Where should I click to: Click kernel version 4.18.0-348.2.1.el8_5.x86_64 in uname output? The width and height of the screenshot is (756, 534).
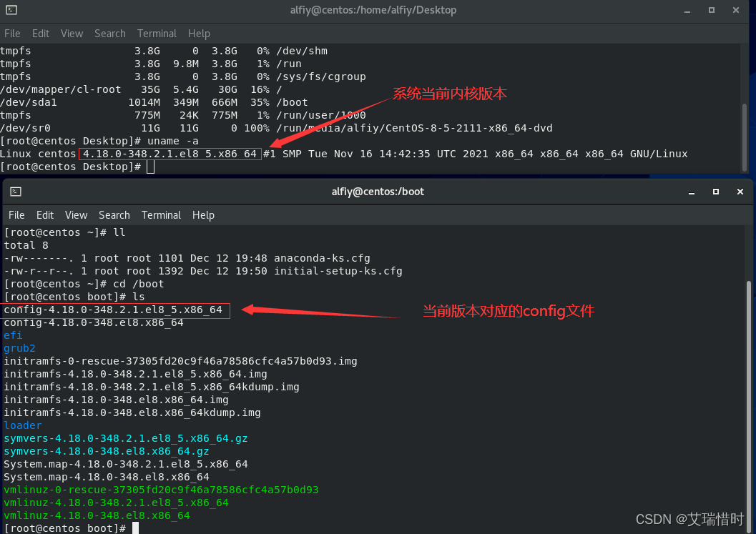[x=170, y=154]
